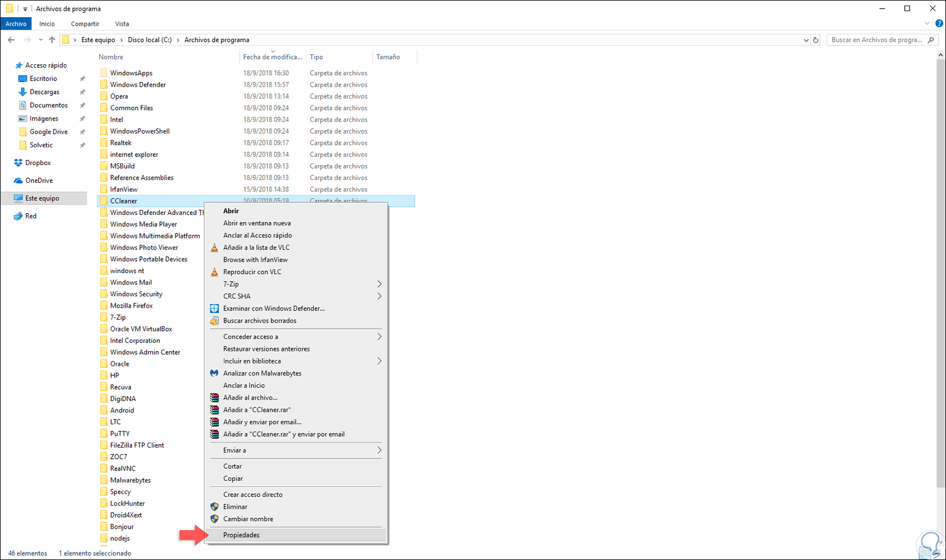Click the Malwarebytes icon in context menu
Viewport: 946px width, 560px height.
[214, 373]
